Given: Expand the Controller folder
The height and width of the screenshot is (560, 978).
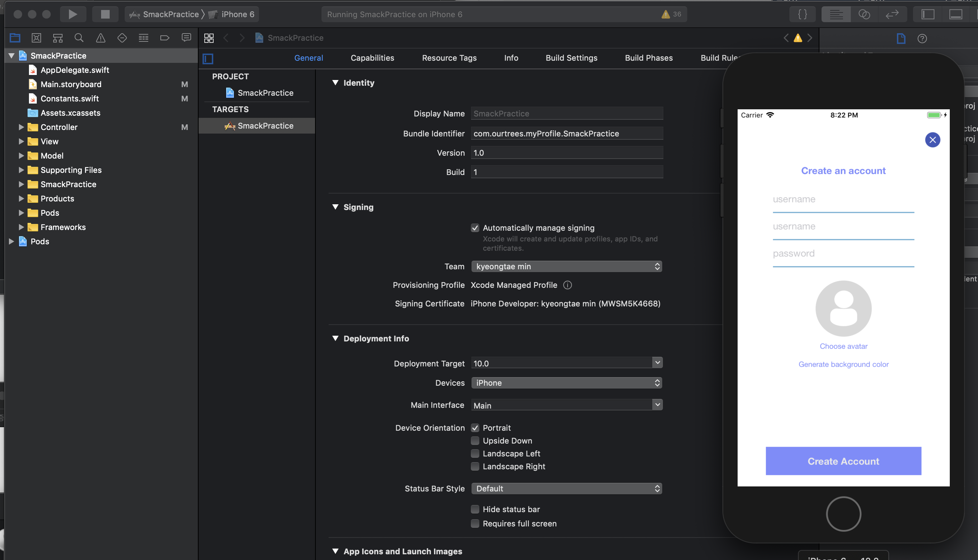Looking at the screenshot, I should pos(21,127).
